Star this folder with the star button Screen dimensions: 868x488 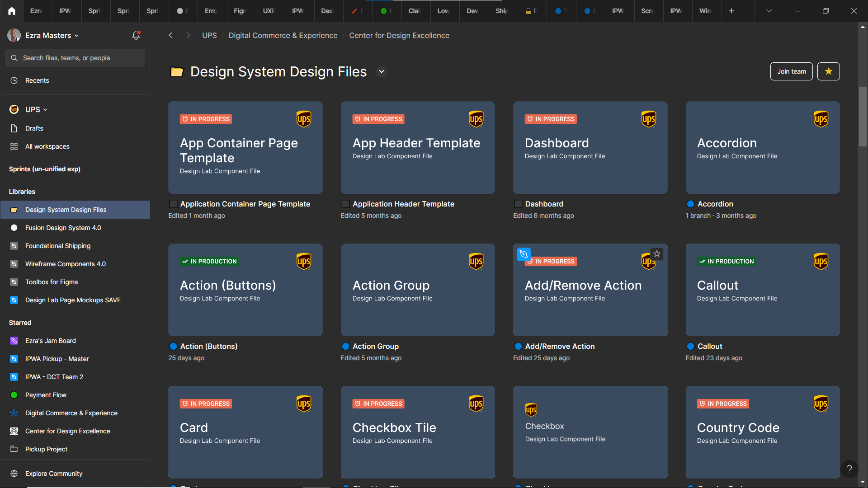click(x=828, y=71)
